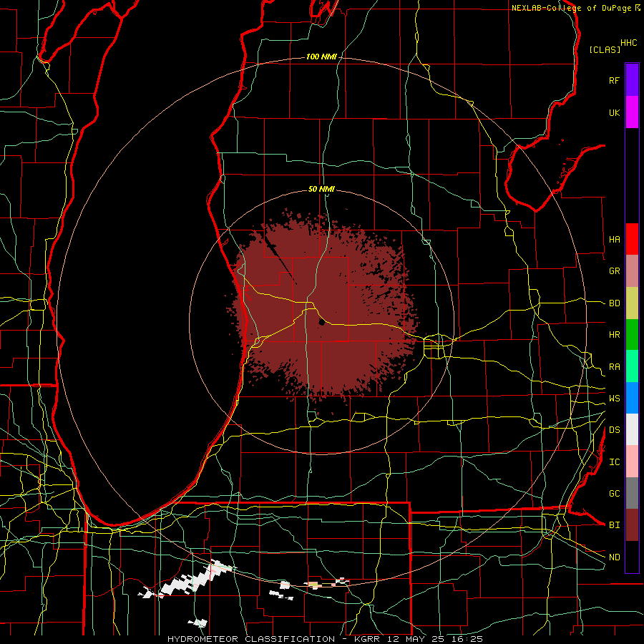Click the BD legend label
The image size is (644, 644).
pyautogui.click(x=614, y=303)
